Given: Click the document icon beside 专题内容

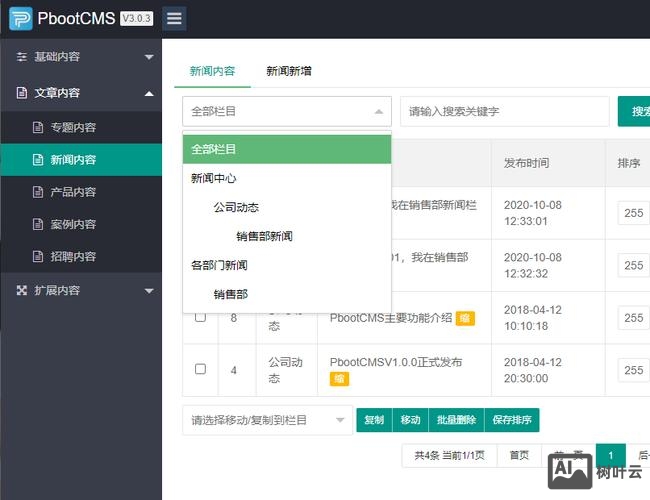Looking at the screenshot, I should click(x=38, y=127).
